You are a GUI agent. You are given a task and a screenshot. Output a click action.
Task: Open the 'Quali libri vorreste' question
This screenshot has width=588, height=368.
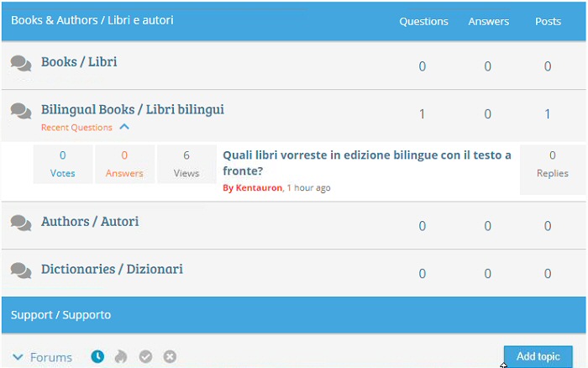tap(366, 163)
